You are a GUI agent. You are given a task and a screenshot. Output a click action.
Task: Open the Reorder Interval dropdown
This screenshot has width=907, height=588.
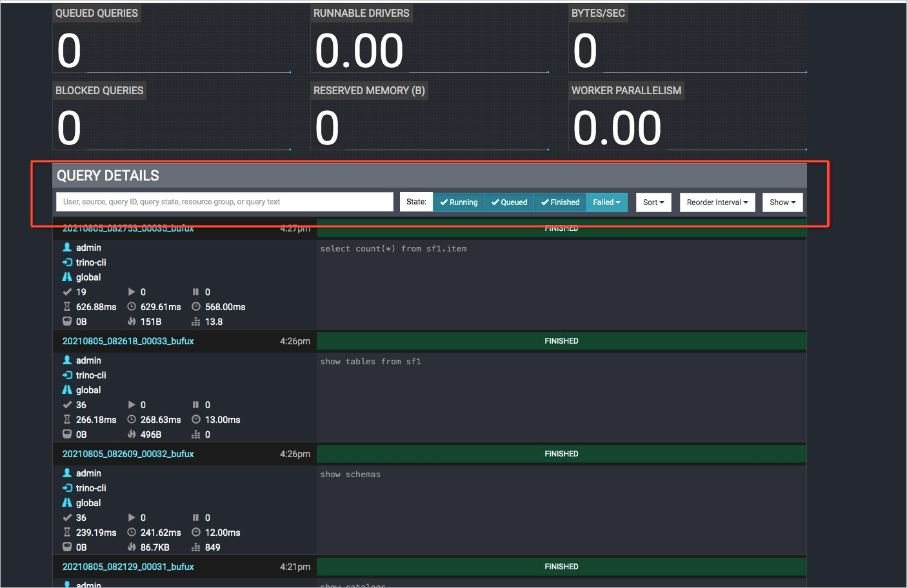[x=717, y=202]
